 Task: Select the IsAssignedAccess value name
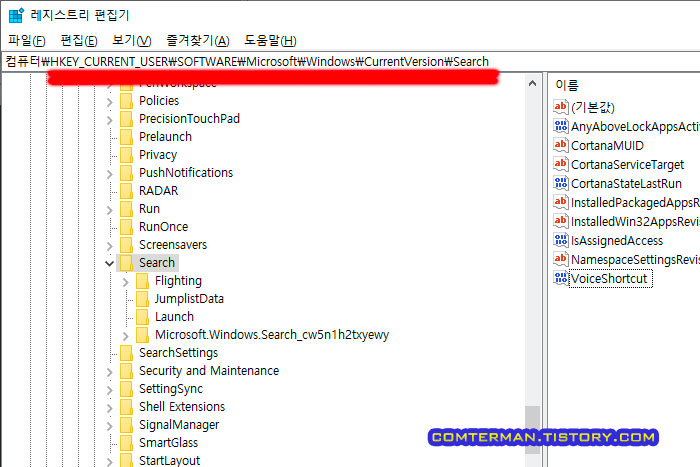(617, 241)
